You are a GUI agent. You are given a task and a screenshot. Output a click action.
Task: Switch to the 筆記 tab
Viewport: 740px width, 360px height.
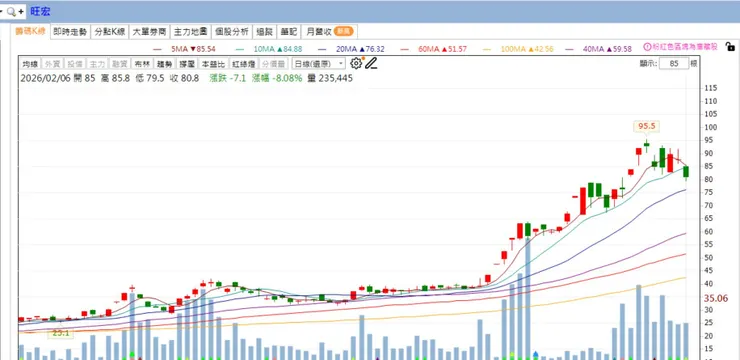289,32
